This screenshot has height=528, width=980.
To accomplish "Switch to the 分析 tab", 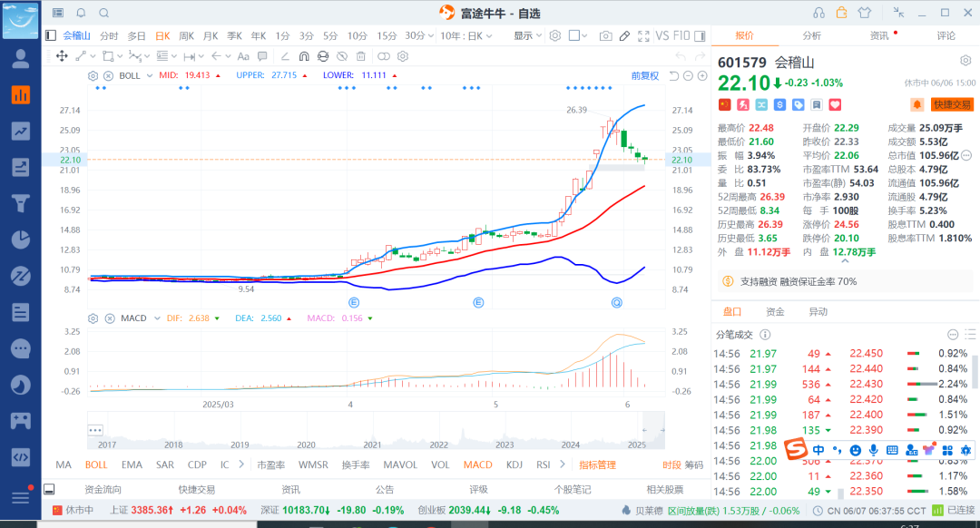I will [811, 35].
